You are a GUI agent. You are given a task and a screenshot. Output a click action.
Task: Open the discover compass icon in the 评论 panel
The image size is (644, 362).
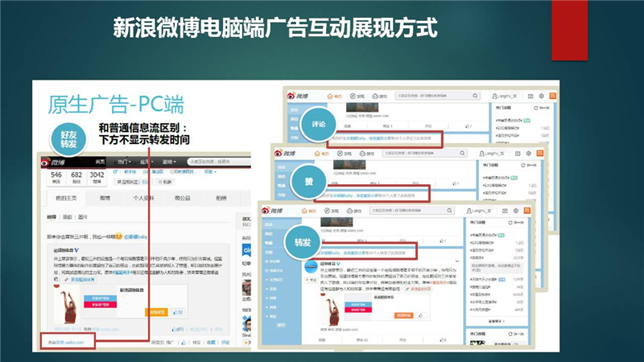(x=353, y=96)
